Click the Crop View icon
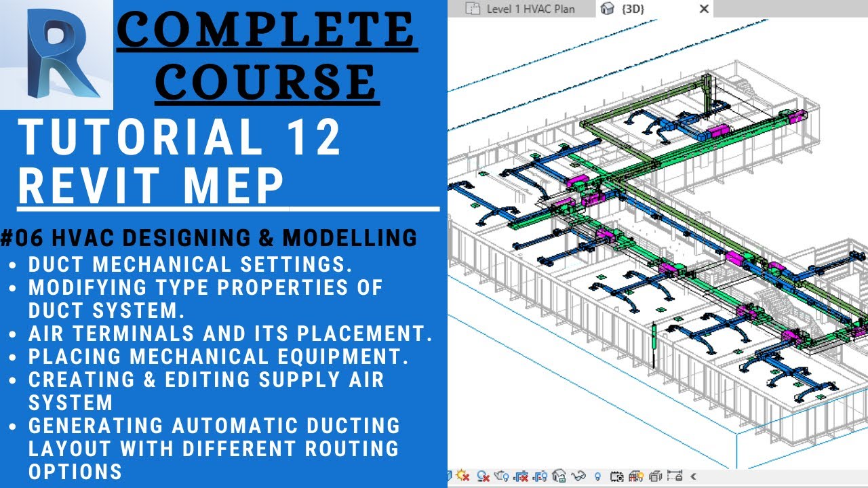Screen dimensions: 868x488 (x=521, y=476)
